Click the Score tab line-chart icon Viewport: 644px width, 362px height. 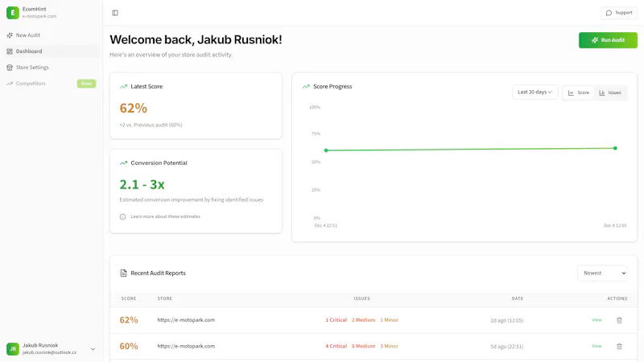point(571,93)
